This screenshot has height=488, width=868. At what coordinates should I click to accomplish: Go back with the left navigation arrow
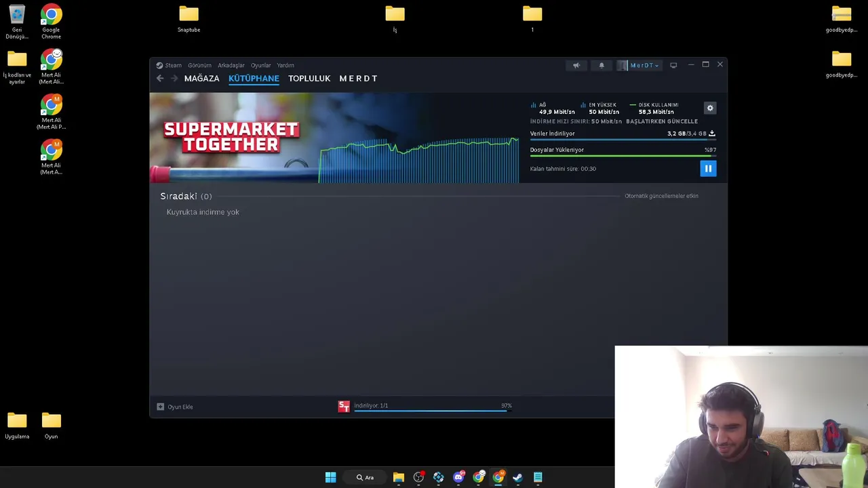(160, 79)
